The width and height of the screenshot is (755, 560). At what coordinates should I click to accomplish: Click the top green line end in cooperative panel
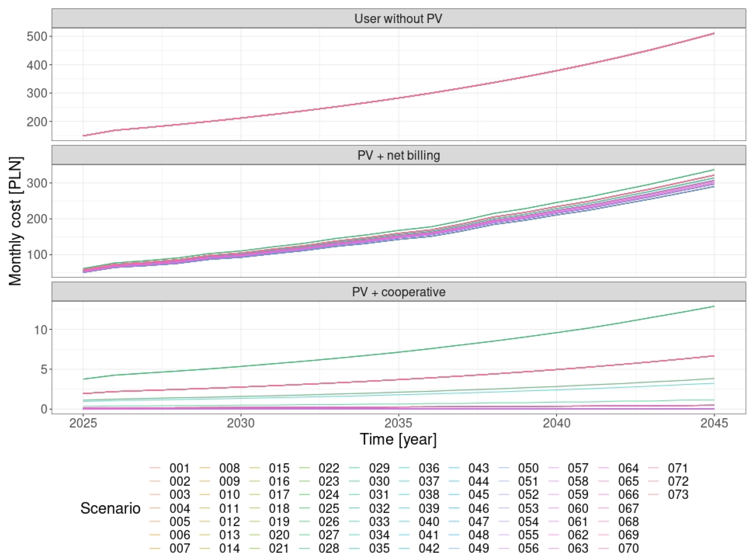[x=714, y=306]
